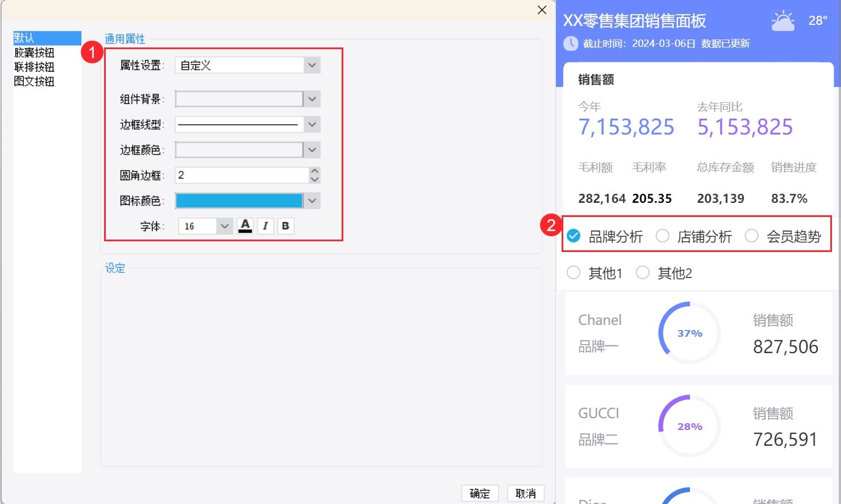Viewport: 841px width, 504px height.
Task: Select the 其他1 radio button
Action: [x=573, y=273]
